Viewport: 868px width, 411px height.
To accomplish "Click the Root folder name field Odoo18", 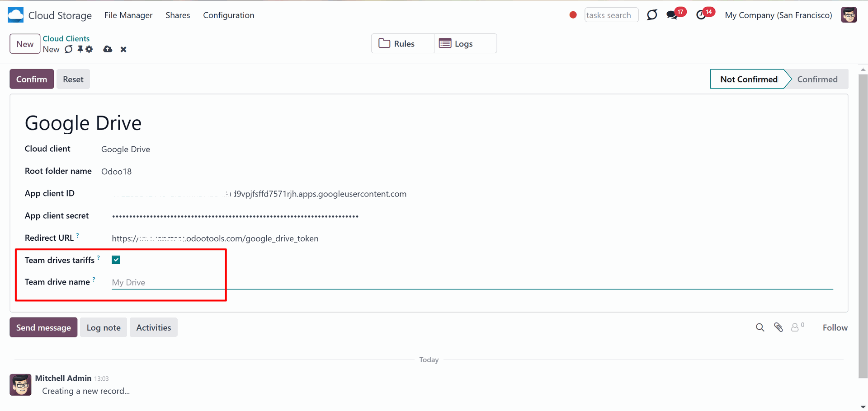I will coord(117,171).
